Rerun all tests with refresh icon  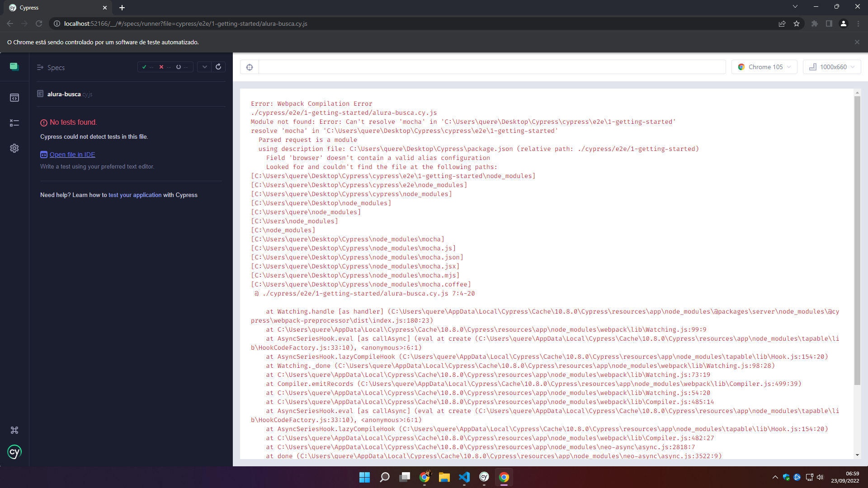tap(218, 67)
